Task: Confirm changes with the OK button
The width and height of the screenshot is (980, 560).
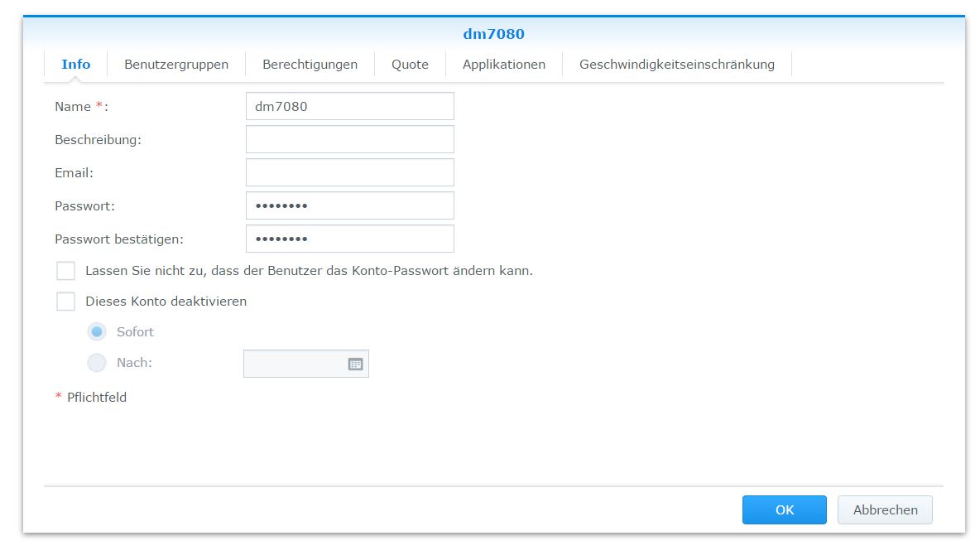Action: 784,510
